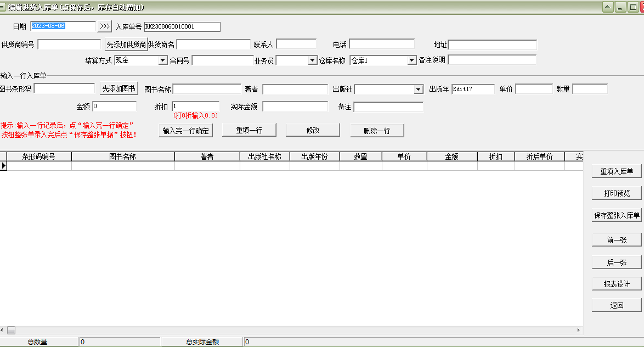The height and width of the screenshot is (347, 644).
Task: Click the 输入完一行确定 button
Action: 185,130
